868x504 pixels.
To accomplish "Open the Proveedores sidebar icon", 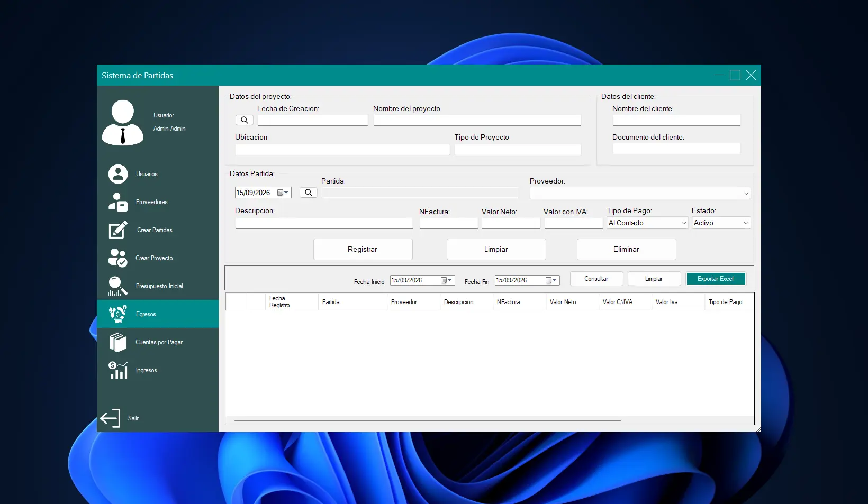I will click(118, 202).
